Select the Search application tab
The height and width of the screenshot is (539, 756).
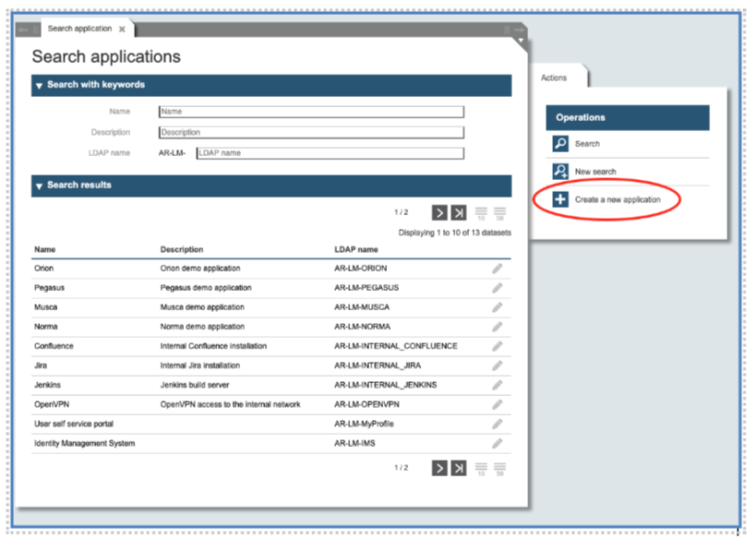tap(79, 29)
